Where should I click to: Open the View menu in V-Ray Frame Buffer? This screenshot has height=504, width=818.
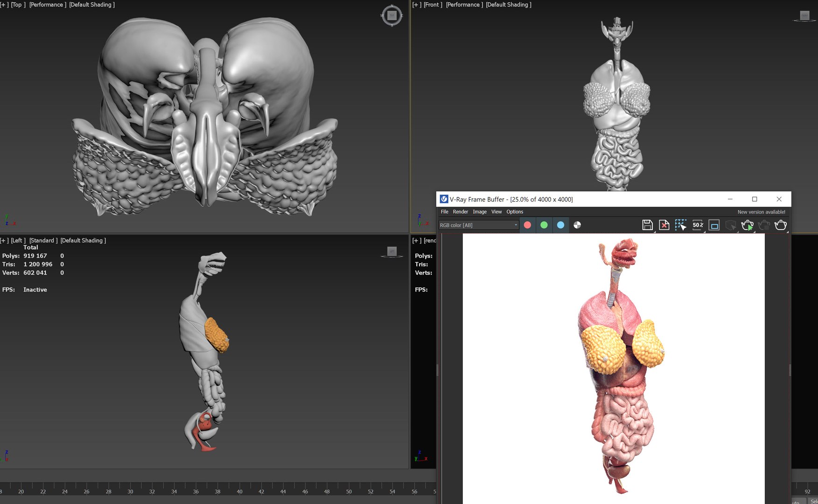point(496,212)
